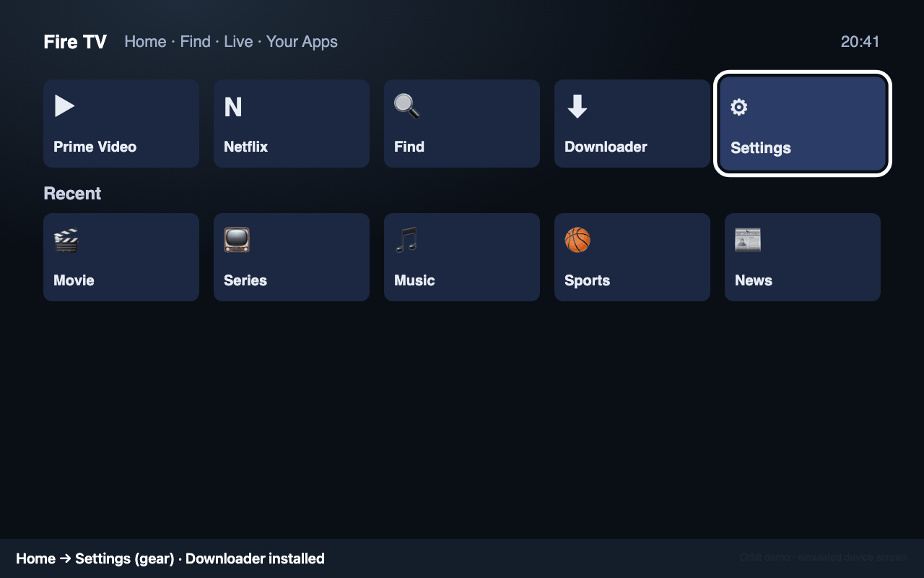Open the Prime Video play icon
Viewport: 924px width, 578px height.
65,106
